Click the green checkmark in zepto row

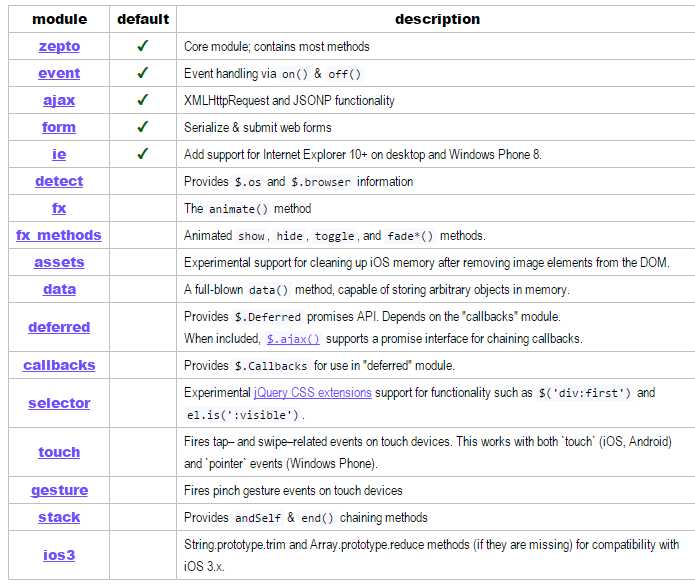[x=143, y=46]
